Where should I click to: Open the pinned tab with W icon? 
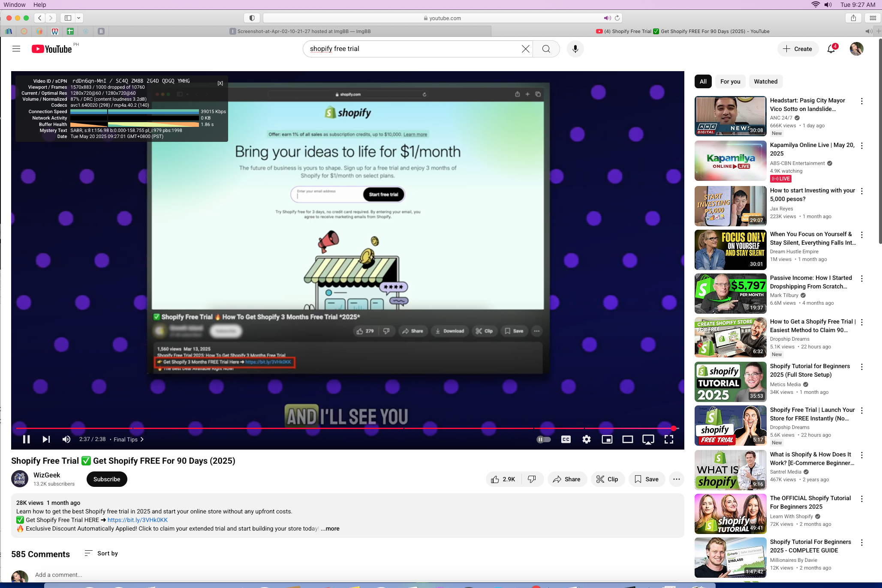coord(55,31)
